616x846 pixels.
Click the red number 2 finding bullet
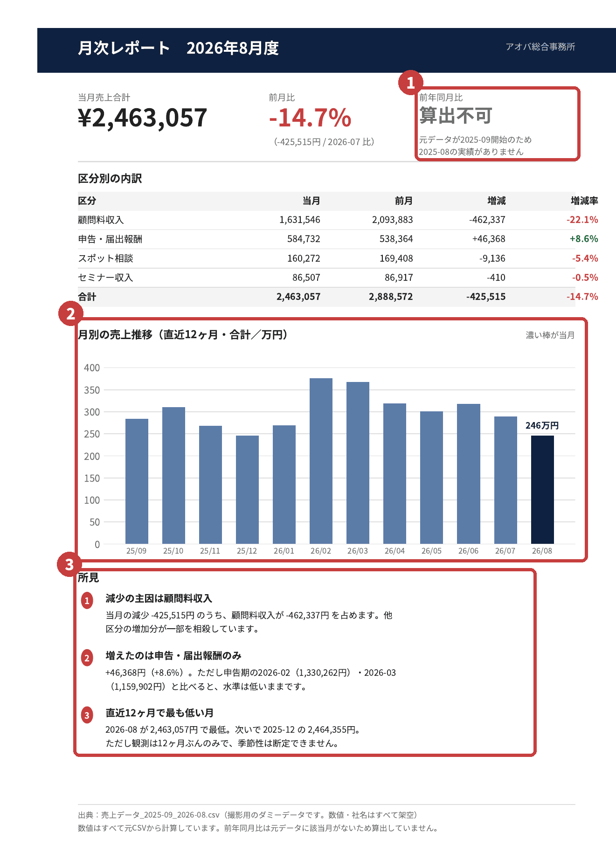pyautogui.click(x=87, y=658)
